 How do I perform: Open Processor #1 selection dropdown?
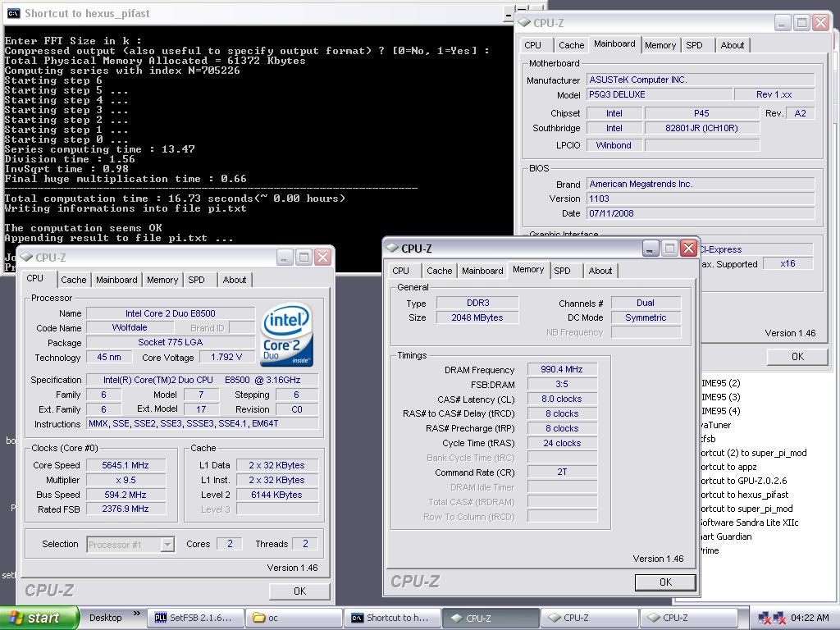(x=167, y=545)
